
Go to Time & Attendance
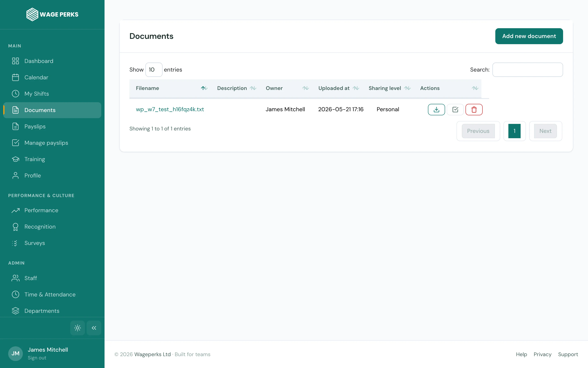click(52, 294)
